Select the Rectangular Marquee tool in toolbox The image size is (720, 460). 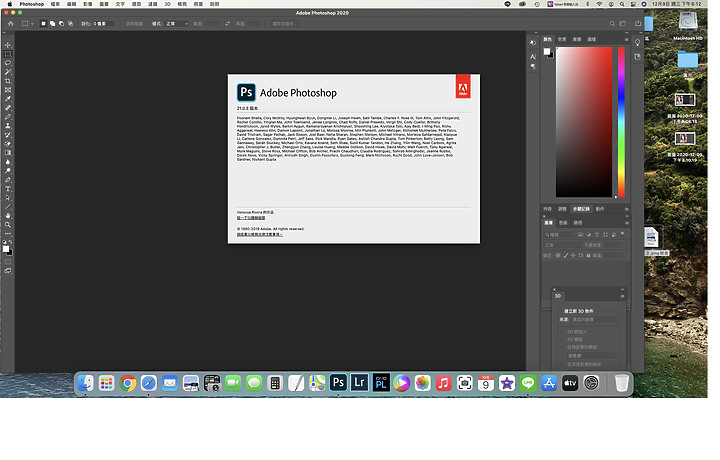click(x=8, y=54)
